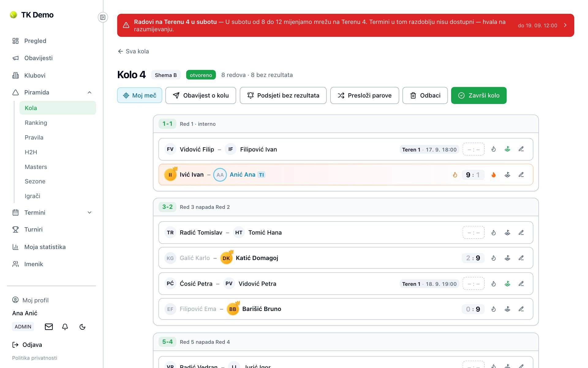
Task: Toggle the flame on Ćosić Petra match
Action: click(494, 284)
